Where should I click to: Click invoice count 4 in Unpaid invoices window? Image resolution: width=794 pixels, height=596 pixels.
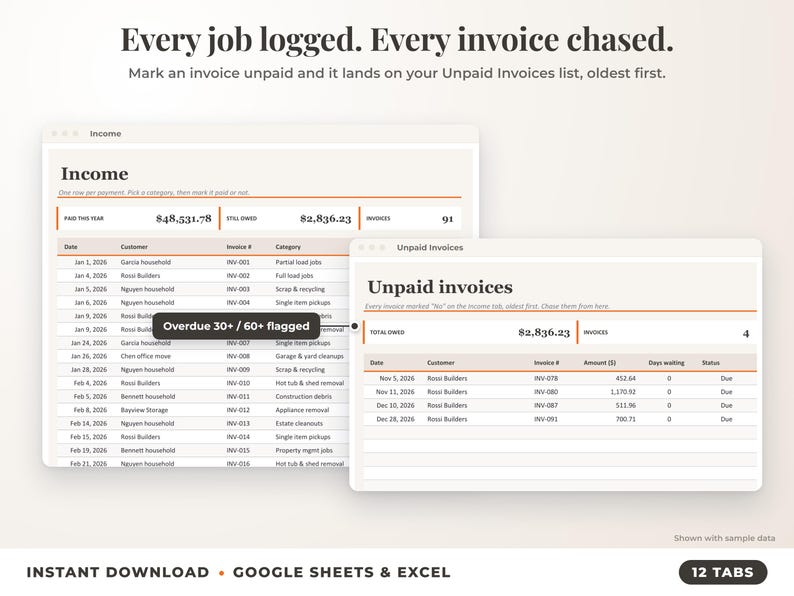click(x=746, y=333)
